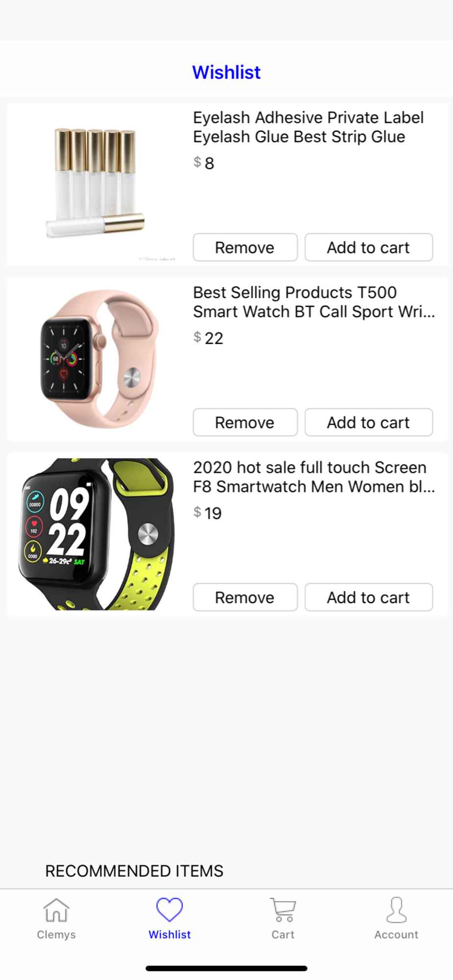Tap the Wishlist heart icon
This screenshot has height=980, width=453.
[x=170, y=909]
